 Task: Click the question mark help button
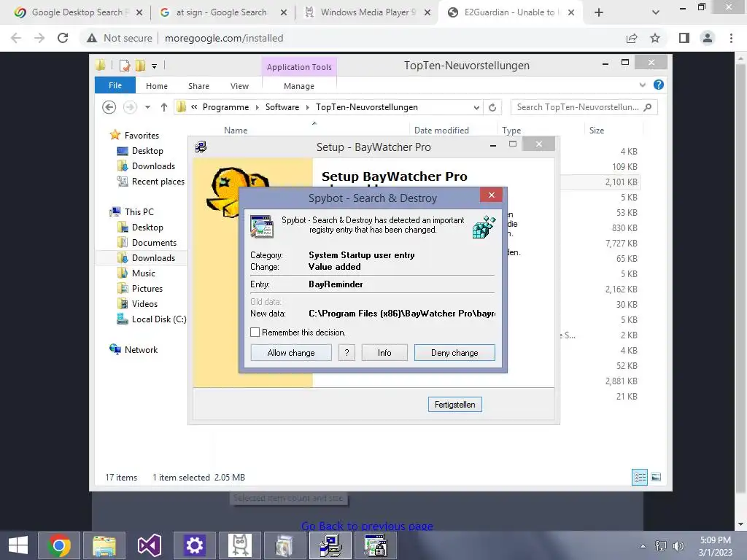(x=347, y=353)
